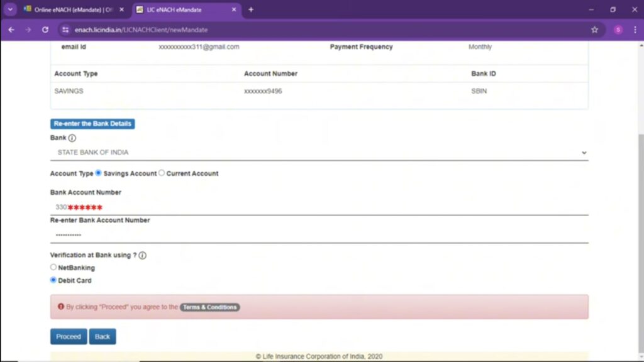Click the email id value ending 311@gmail.com
Viewport: 644px width, 362px height.
point(199,47)
